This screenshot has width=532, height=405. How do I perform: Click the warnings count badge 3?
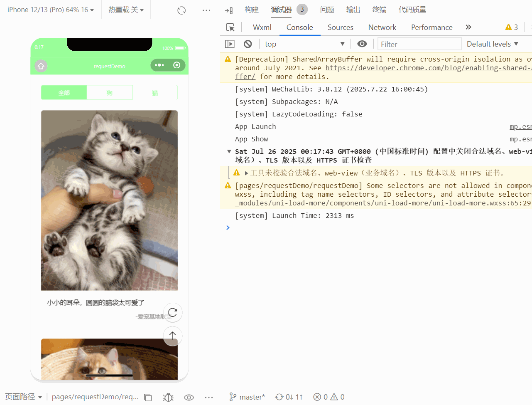pos(512,27)
